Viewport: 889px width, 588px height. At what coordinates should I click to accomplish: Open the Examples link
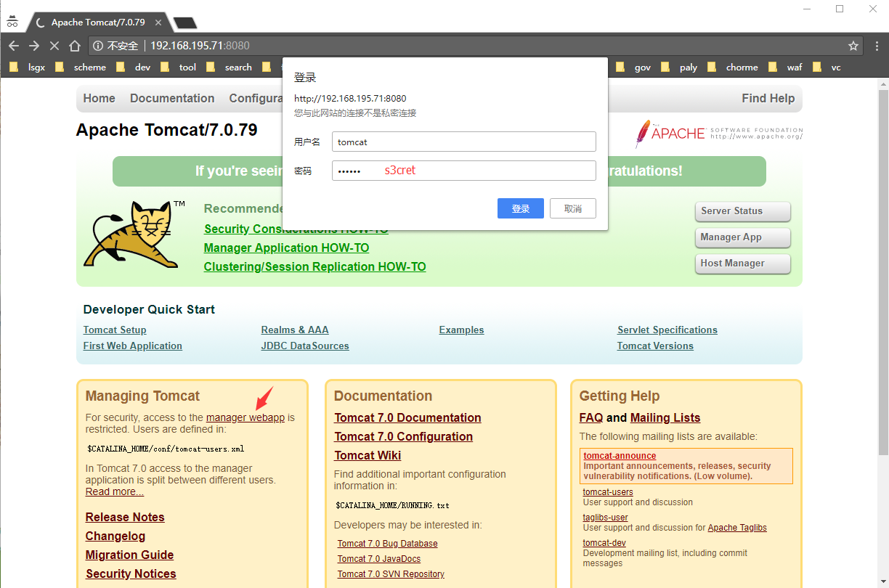click(461, 330)
